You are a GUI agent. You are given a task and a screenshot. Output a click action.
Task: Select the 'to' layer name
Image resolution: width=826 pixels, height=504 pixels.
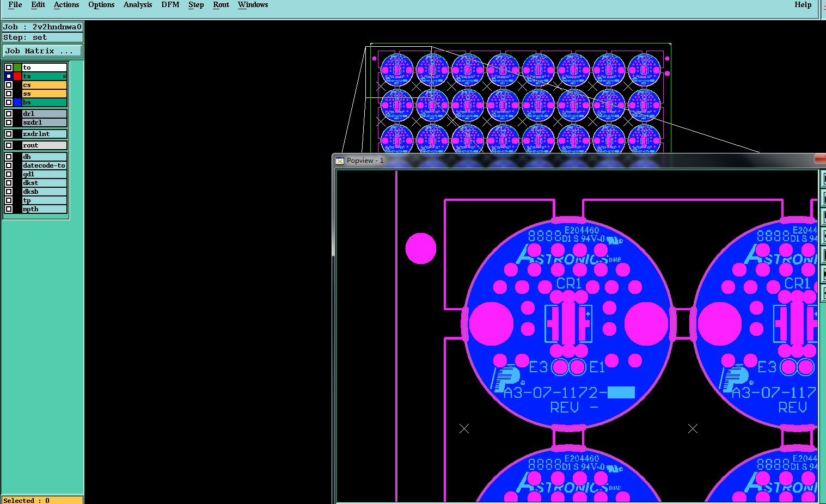click(44, 67)
